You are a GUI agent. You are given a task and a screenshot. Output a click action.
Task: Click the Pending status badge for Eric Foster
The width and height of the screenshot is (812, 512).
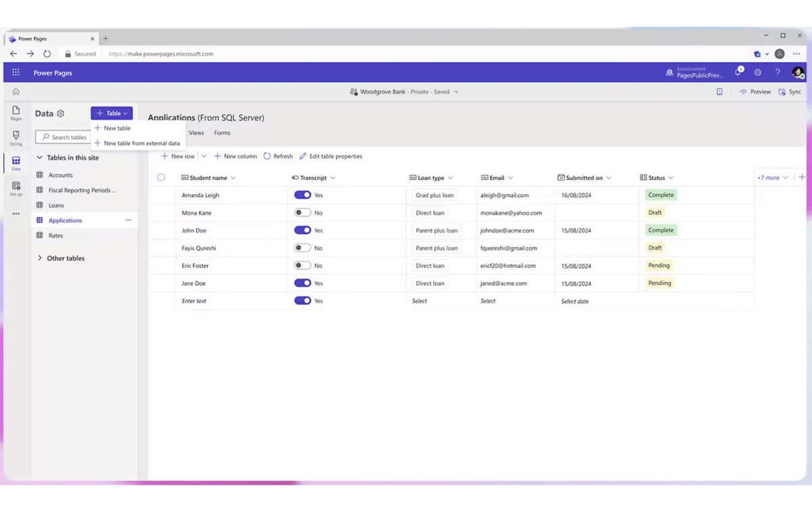(x=659, y=265)
